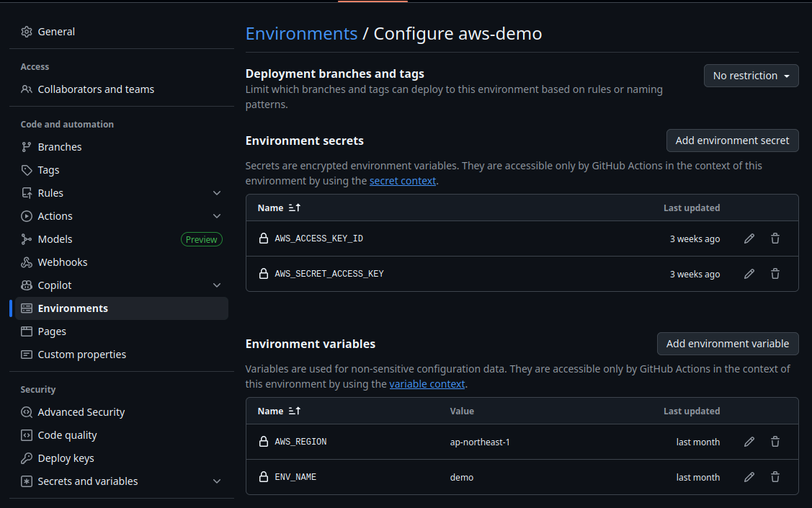The width and height of the screenshot is (812, 508).
Task: Delete the AWS_ACCESS_KEY_ID secret trash icon
Action: point(775,239)
